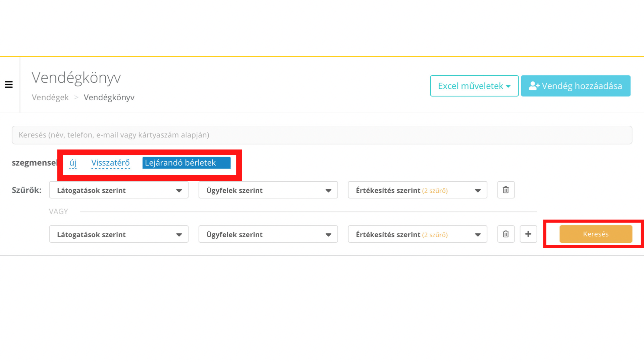Delete the first filter row with trash icon

pyautogui.click(x=506, y=190)
